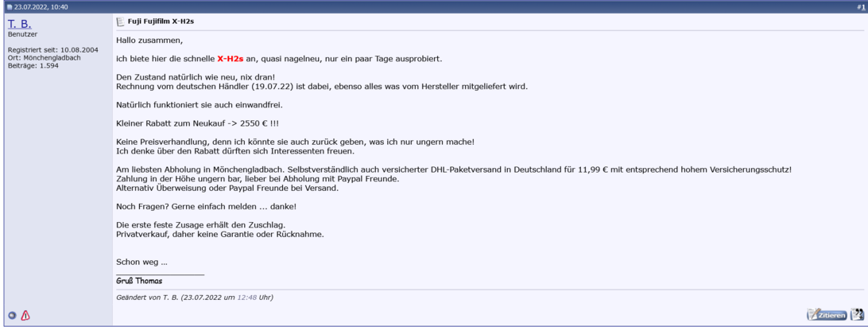Report the post via the red warning triangle
This screenshot has height=327, width=868.
tap(25, 315)
